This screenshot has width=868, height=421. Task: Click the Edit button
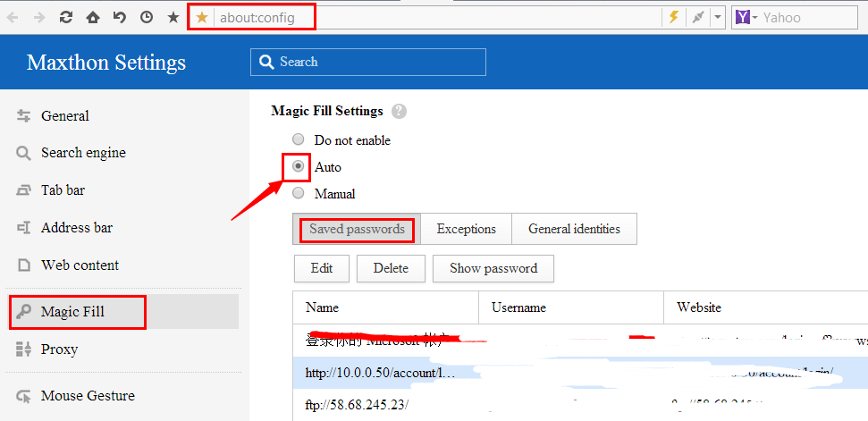tap(322, 268)
